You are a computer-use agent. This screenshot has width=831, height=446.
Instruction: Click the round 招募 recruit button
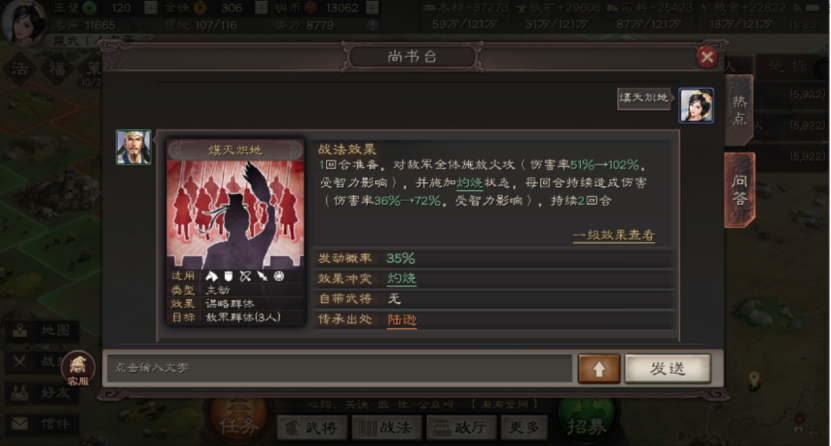pyautogui.click(x=586, y=423)
